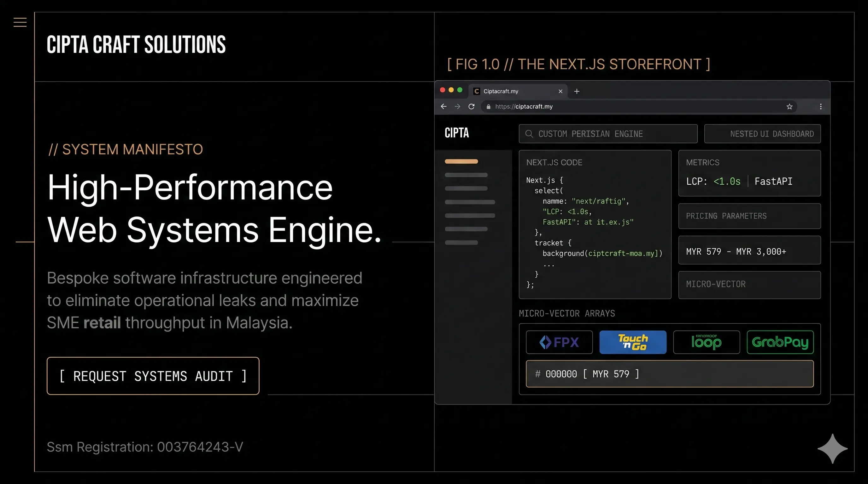Image resolution: width=868 pixels, height=484 pixels.
Task: Click the search magnifier icon
Action: (x=529, y=134)
